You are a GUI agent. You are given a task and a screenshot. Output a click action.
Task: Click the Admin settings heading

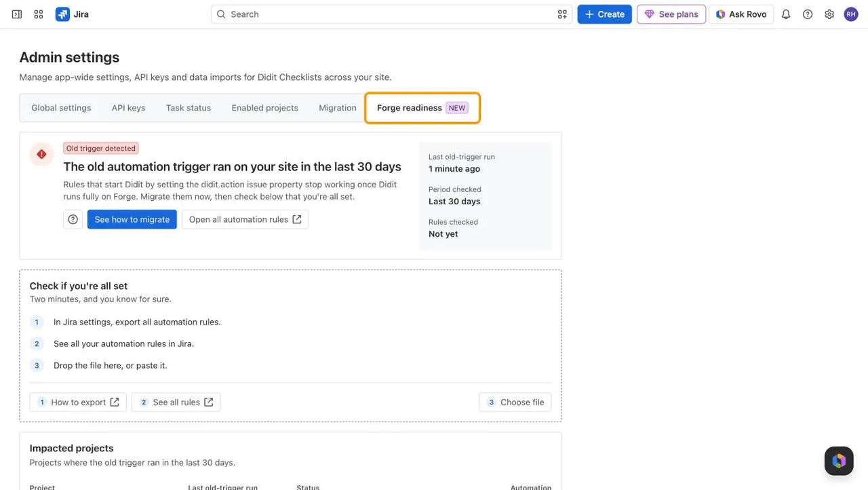[x=69, y=57]
